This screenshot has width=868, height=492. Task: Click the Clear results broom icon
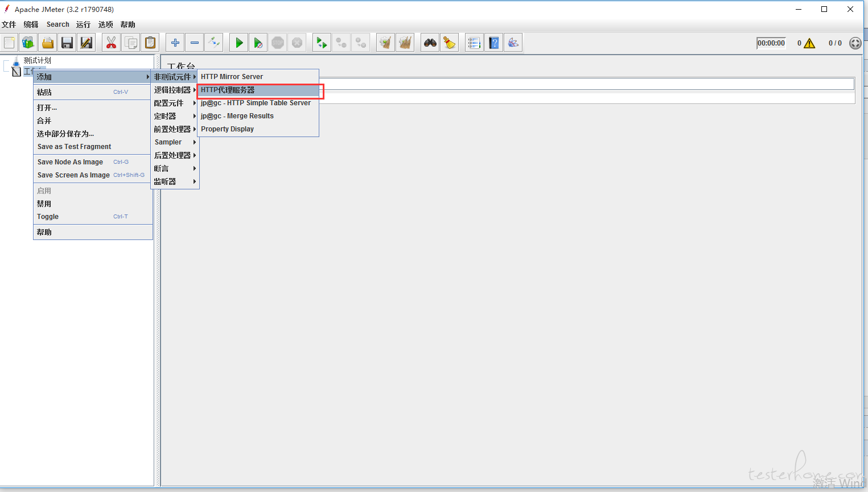click(x=386, y=43)
